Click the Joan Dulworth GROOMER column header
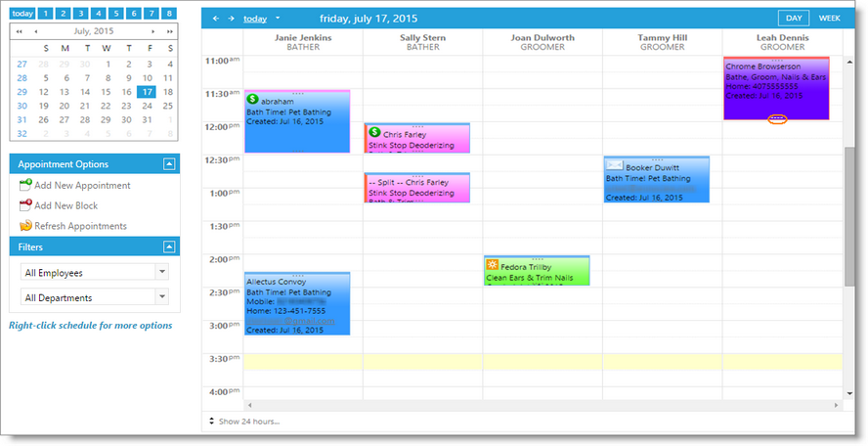The image size is (868, 446). (542, 42)
